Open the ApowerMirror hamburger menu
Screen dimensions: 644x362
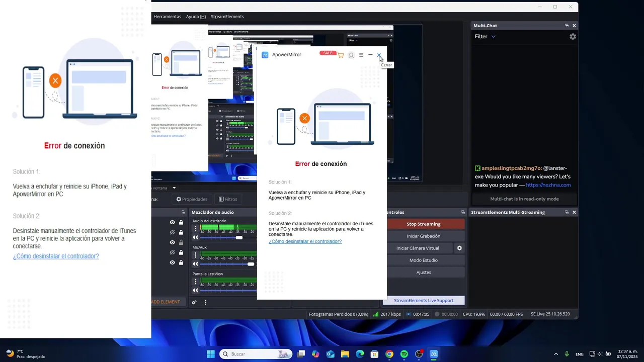point(361,55)
